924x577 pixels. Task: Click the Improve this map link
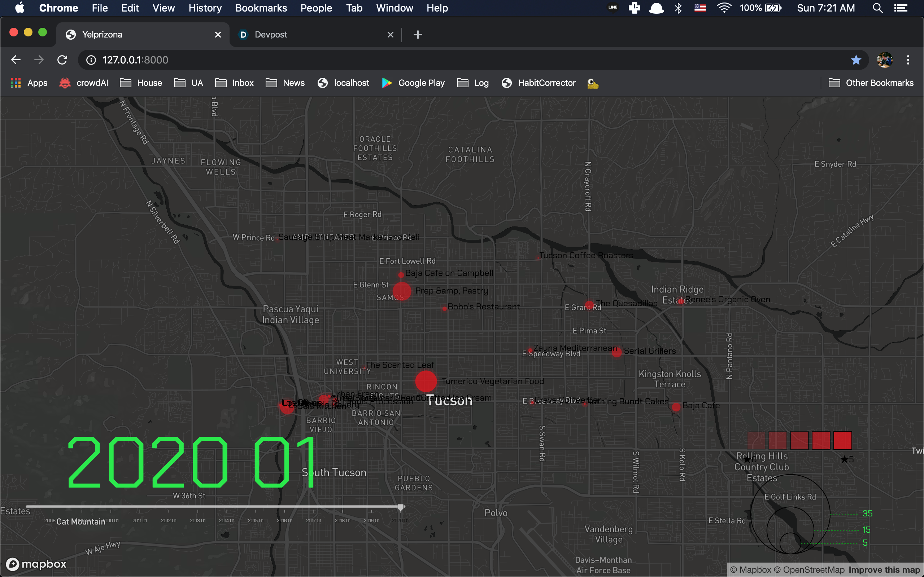(884, 570)
